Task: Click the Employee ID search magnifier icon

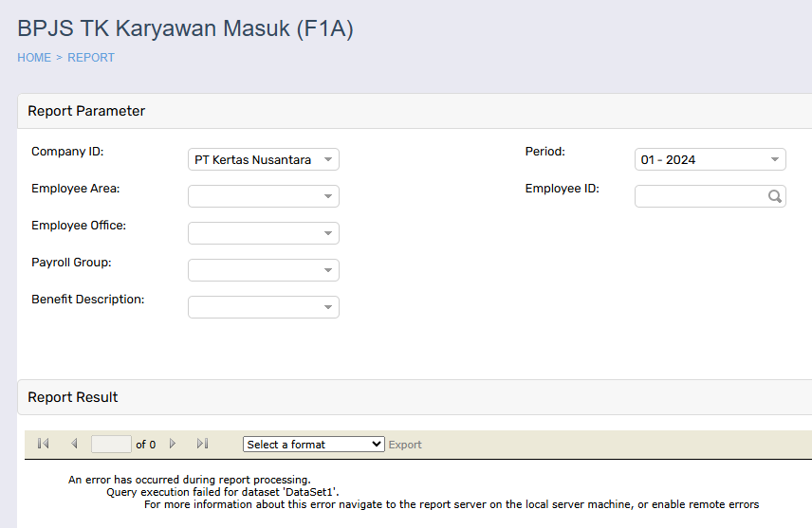Action: (774, 196)
